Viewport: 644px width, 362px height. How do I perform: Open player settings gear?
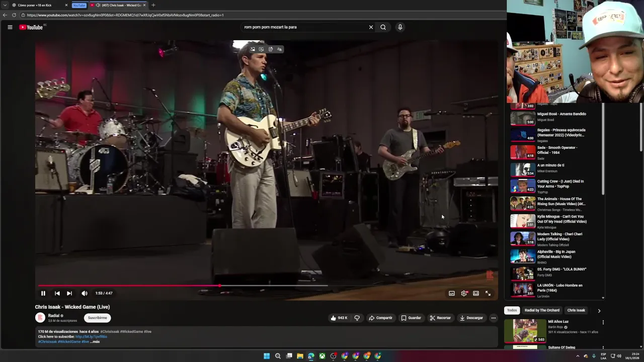point(464,293)
